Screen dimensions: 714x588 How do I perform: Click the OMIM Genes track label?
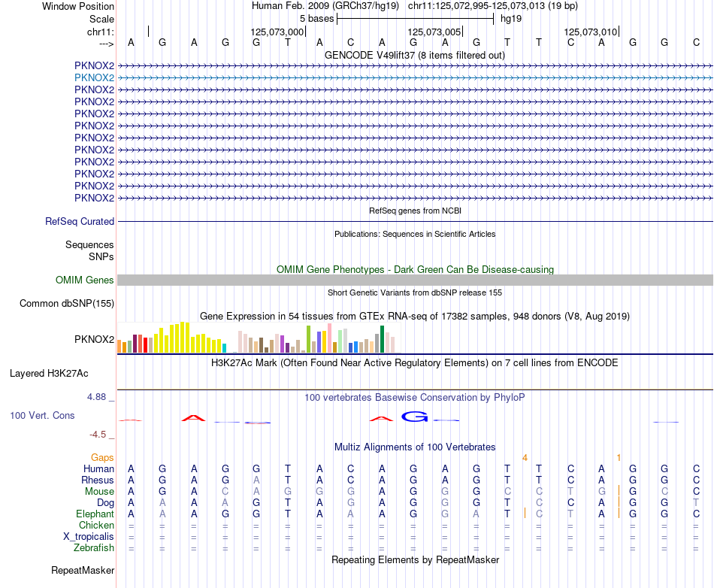(x=85, y=280)
